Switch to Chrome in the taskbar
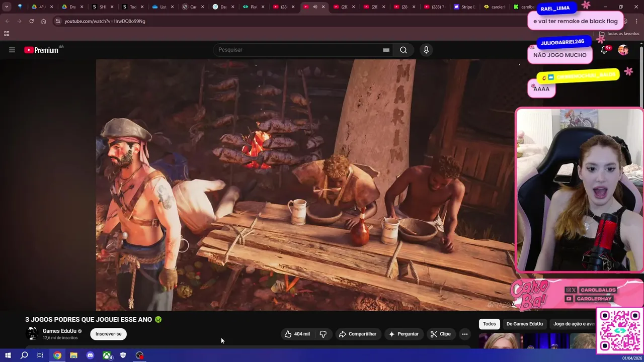 (x=57, y=355)
